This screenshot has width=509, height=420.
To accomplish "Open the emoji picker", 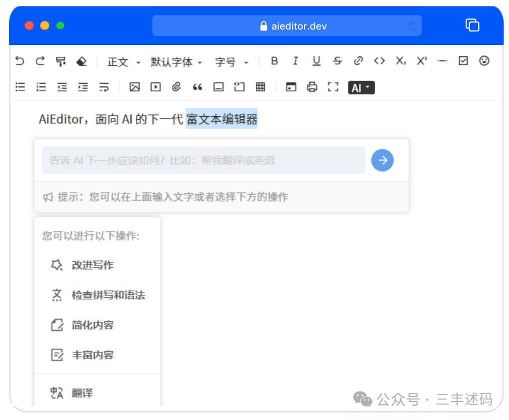I will (484, 61).
